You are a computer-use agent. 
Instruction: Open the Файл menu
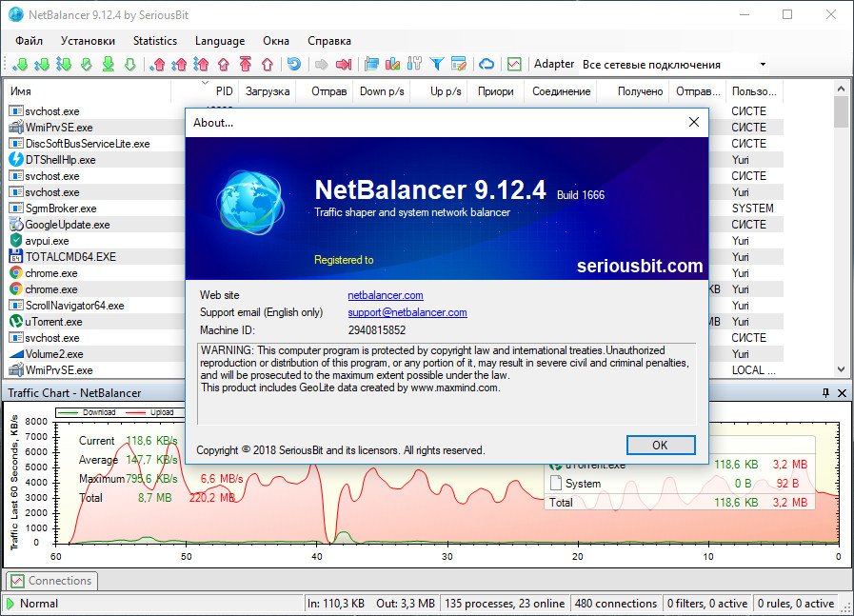click(29, 41)
